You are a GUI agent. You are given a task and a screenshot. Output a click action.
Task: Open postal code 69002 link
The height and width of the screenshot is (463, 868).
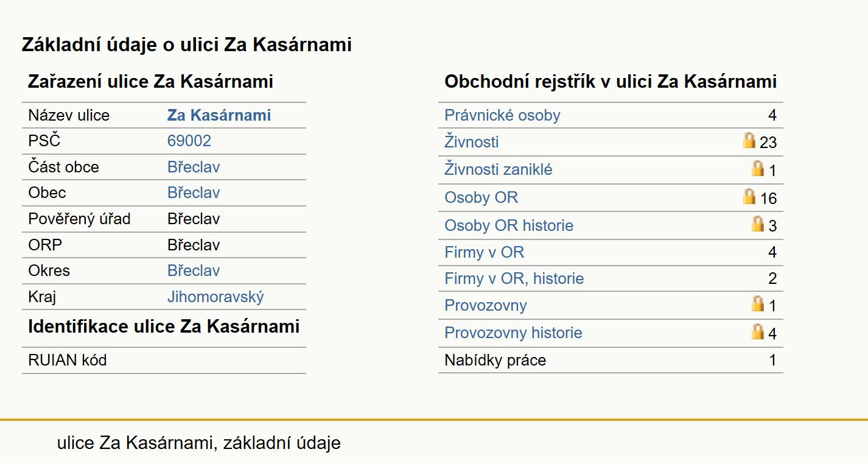[x=189, y=141]
